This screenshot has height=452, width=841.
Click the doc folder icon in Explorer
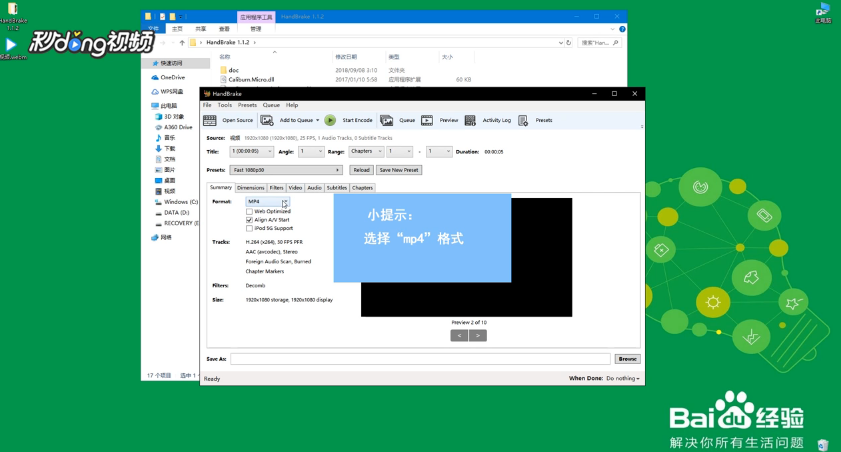pyautogui.click(x=224, y=70)
